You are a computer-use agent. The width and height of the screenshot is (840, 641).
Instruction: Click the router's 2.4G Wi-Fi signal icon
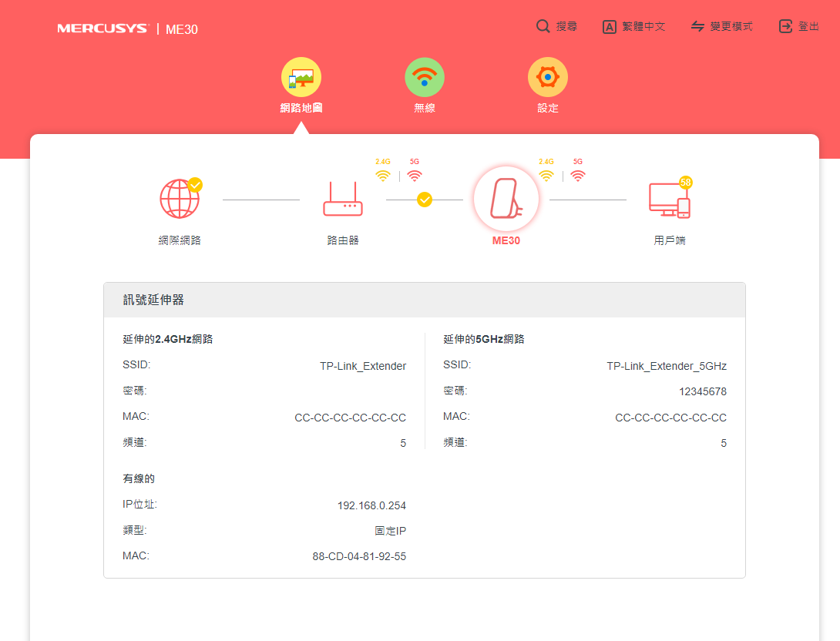pos(383,175)
